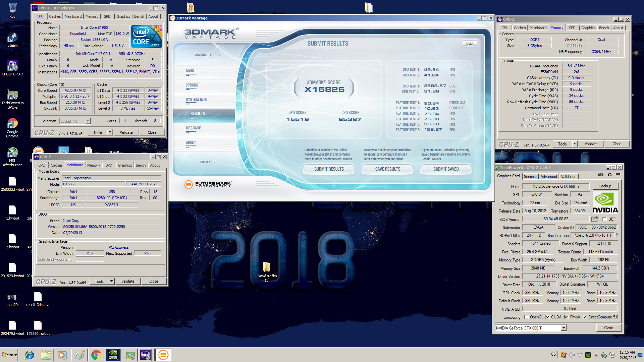Switch to the Sensors tab in GPU-Z
644x362 pixels.
[x=530, y=176]
